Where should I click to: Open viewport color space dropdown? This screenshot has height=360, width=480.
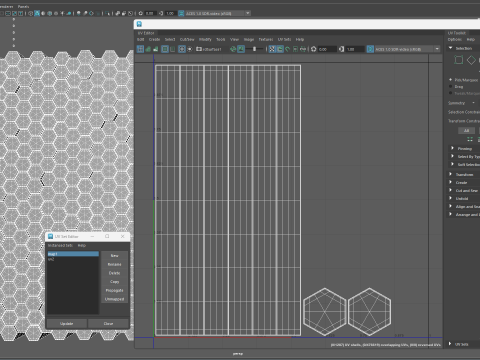pos(248,13)
